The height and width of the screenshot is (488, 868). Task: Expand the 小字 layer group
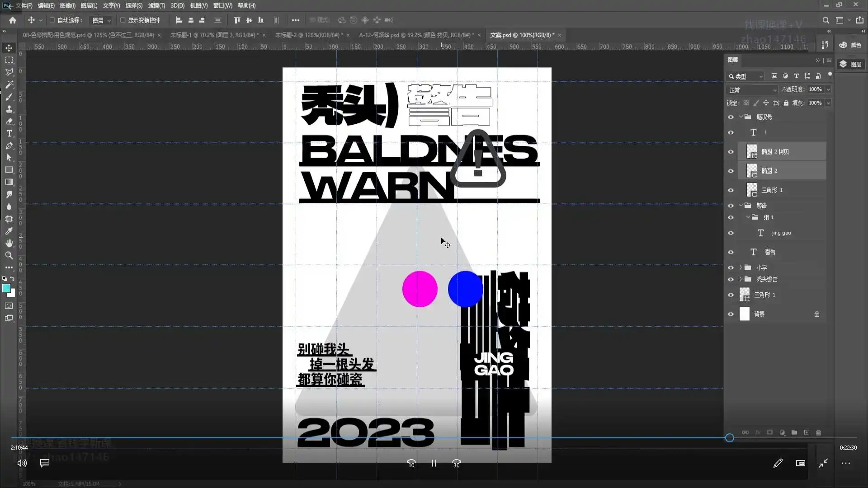tap(741, 267)
